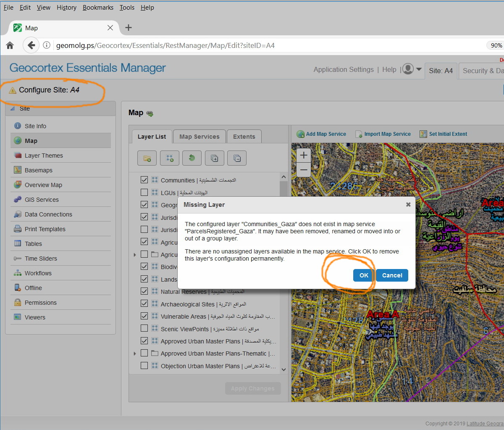504x430 pixels.
Task: Open Print Templates in the sidebar
Action: click(x=60, y=229)
